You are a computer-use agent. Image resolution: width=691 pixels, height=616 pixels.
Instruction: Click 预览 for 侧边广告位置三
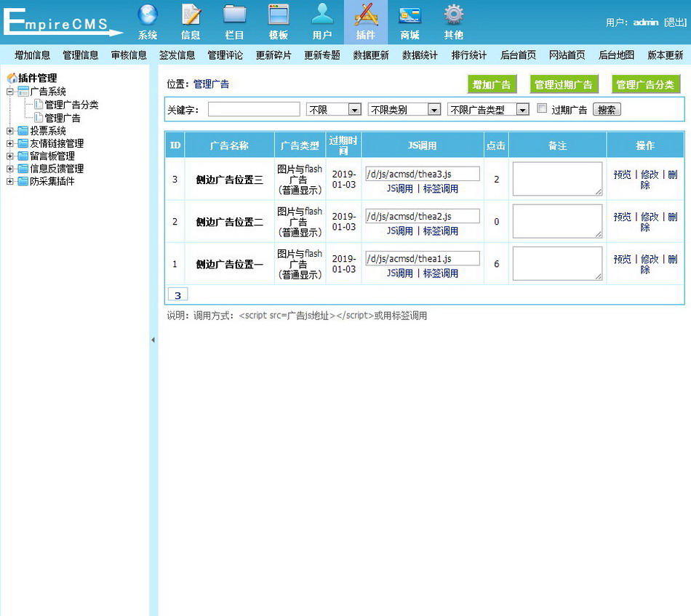click(x=622, y=175)
